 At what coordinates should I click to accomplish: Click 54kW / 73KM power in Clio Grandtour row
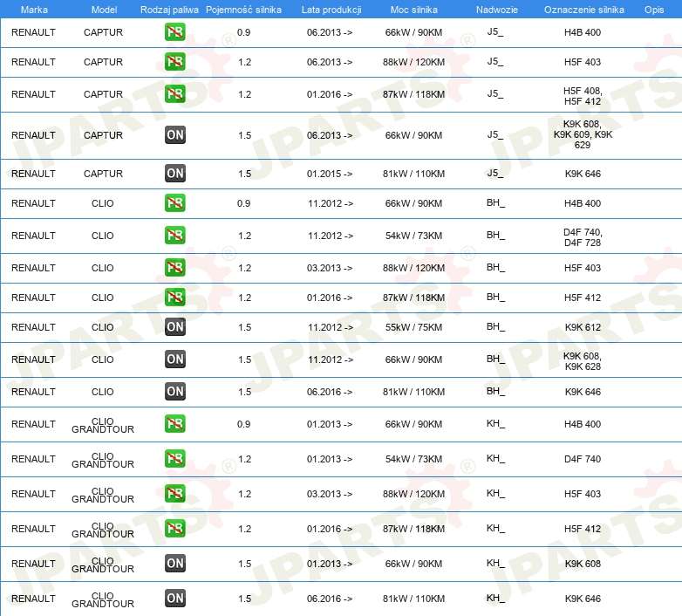coord(413,459)
